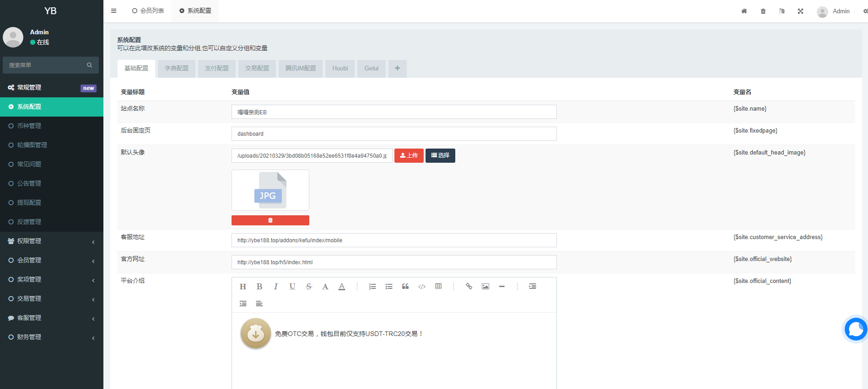Click the insert table icon in editor
Image resolution: width=868 pixels, height=389 pixels.
pyautogui.click(x=438, y=287)
